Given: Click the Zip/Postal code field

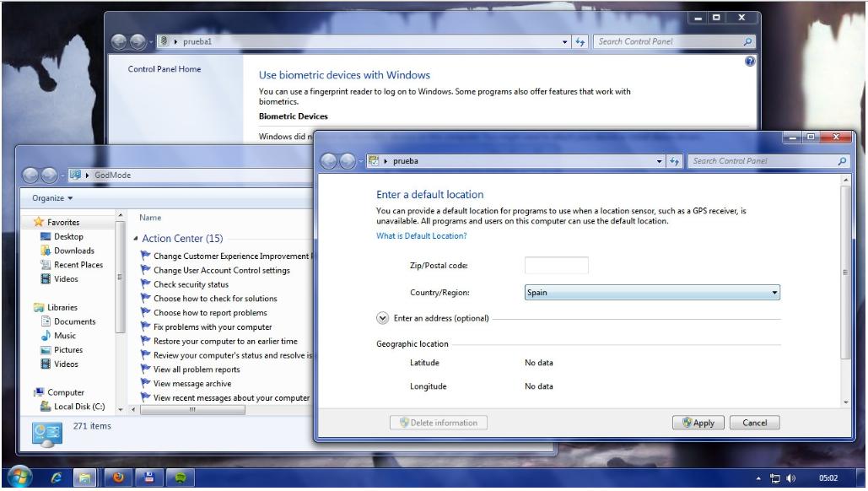Looking at the screenshot, I should click(557, 265).
